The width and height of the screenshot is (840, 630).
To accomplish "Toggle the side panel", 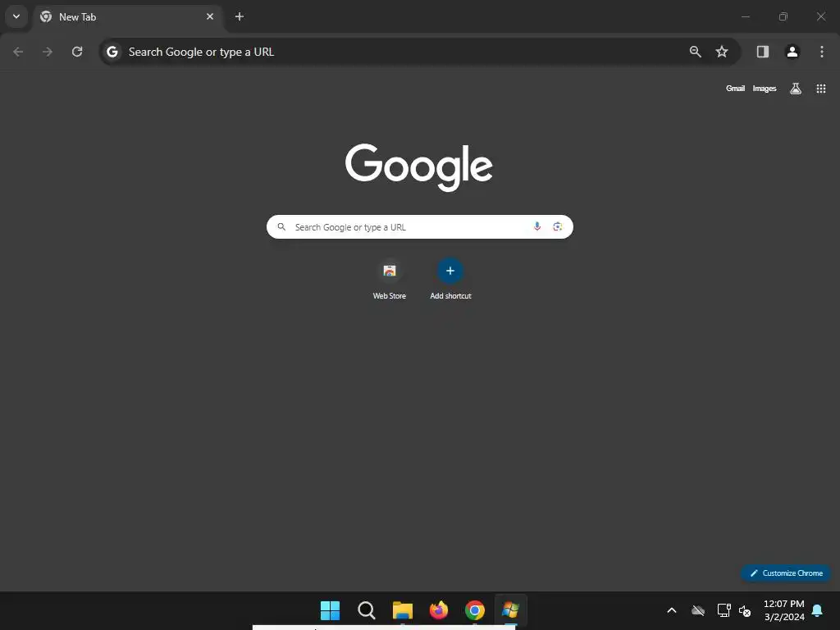I will tap(763, 52).
